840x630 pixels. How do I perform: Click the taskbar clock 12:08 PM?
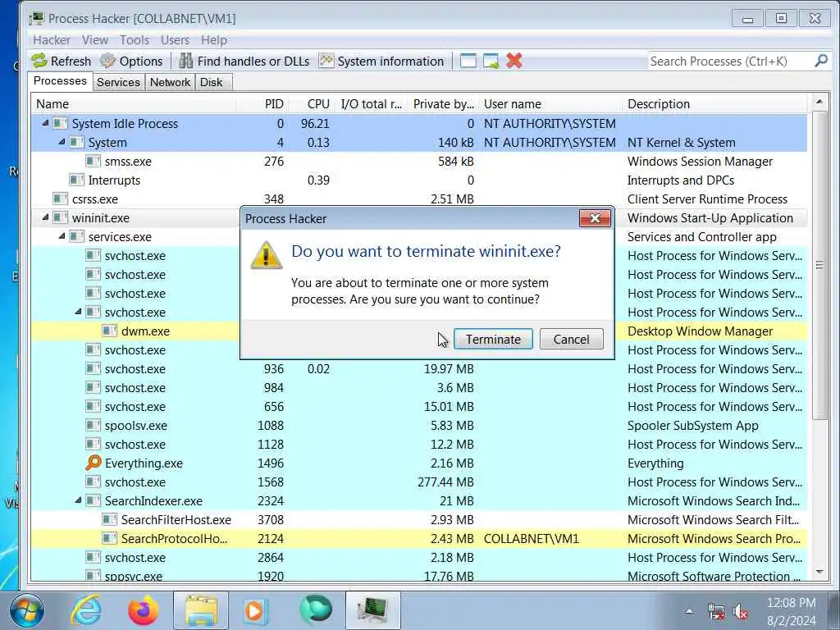pos(791,603)
